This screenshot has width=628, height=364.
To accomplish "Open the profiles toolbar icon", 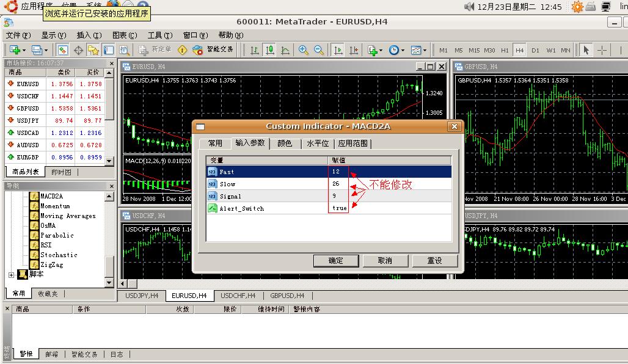I will point(37,50).
